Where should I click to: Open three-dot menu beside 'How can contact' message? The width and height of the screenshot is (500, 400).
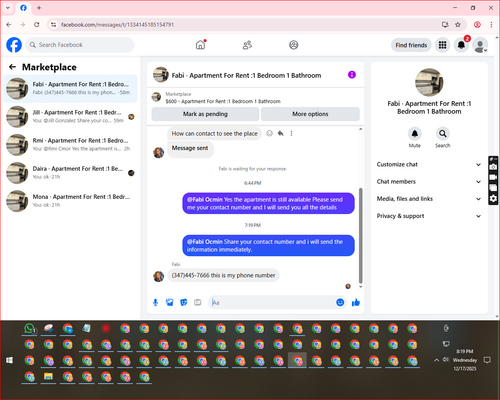tap(291, 133)
